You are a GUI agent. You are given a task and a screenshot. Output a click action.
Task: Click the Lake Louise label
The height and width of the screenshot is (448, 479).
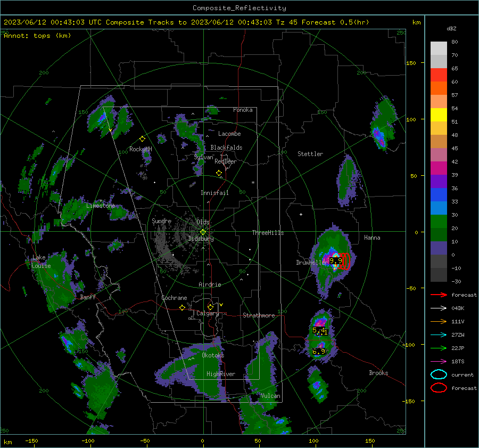tap(41, 262)
